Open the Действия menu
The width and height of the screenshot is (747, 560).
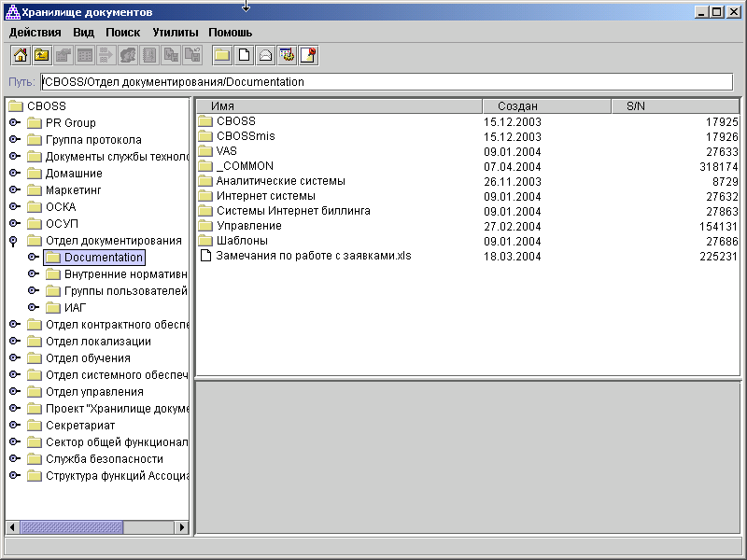35,33
